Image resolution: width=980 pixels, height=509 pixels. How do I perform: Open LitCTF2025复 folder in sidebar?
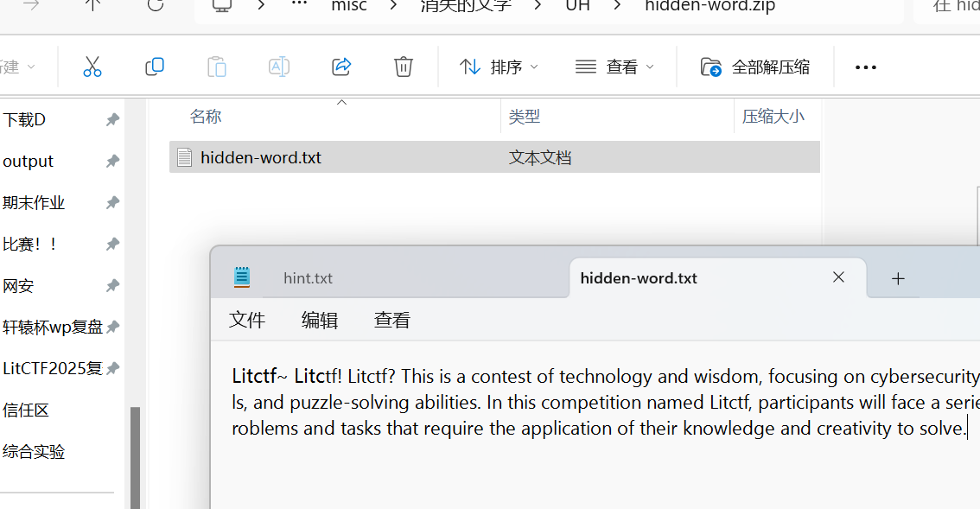[x=53, y=368]
